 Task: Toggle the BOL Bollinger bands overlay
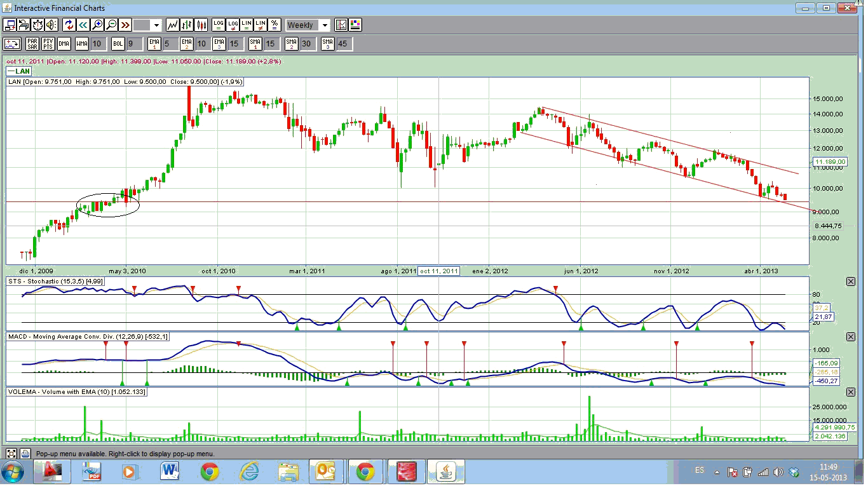coord(118,44)
